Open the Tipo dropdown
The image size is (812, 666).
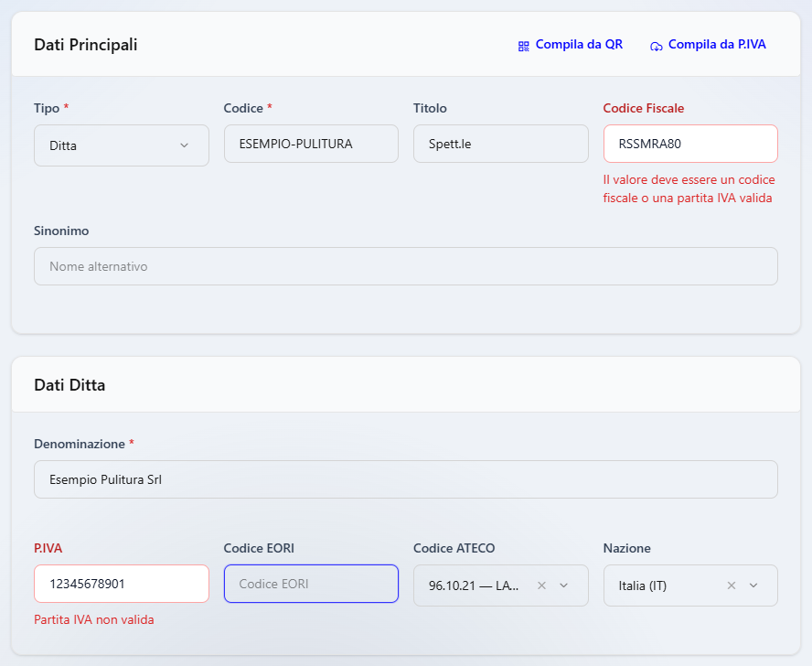(x=122, y=145)
